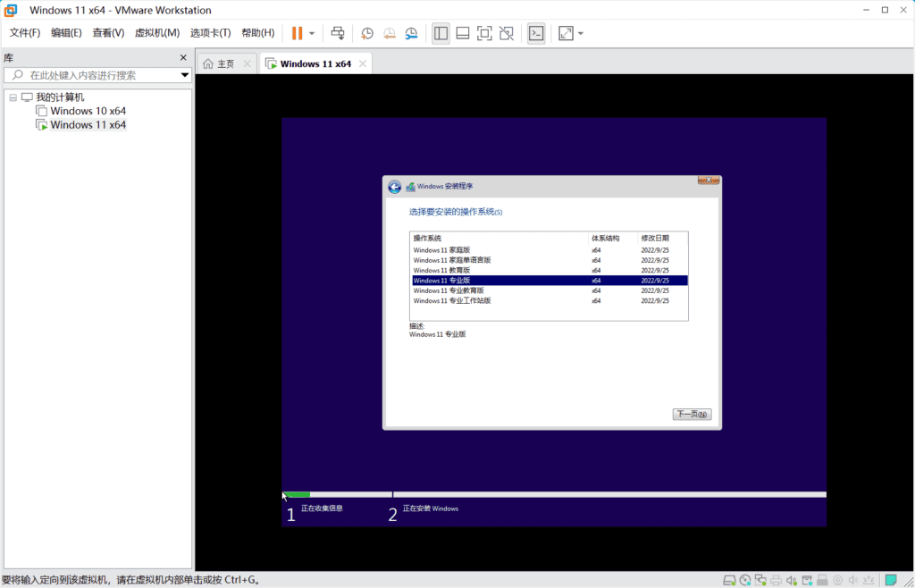The image size is (915, 588).
Task: Switch to the 主页 tab
Action: [x=219, y=63]
